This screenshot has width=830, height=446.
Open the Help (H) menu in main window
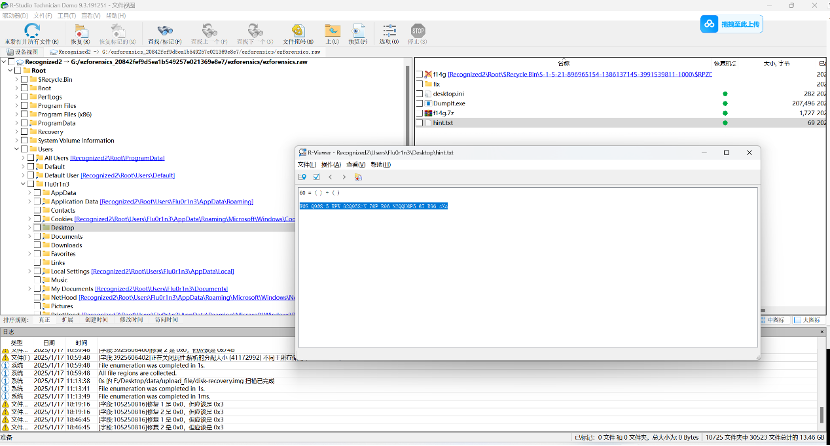pos(116,15)
